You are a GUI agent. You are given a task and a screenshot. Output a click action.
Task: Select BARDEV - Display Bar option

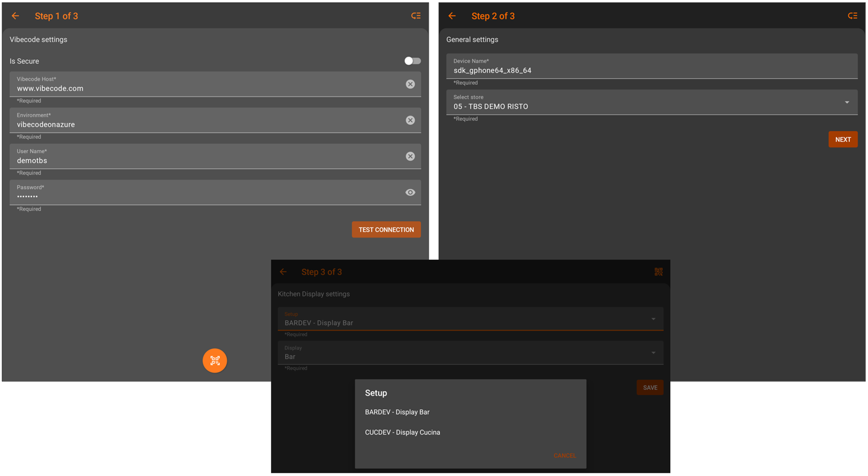click(397, 412)
